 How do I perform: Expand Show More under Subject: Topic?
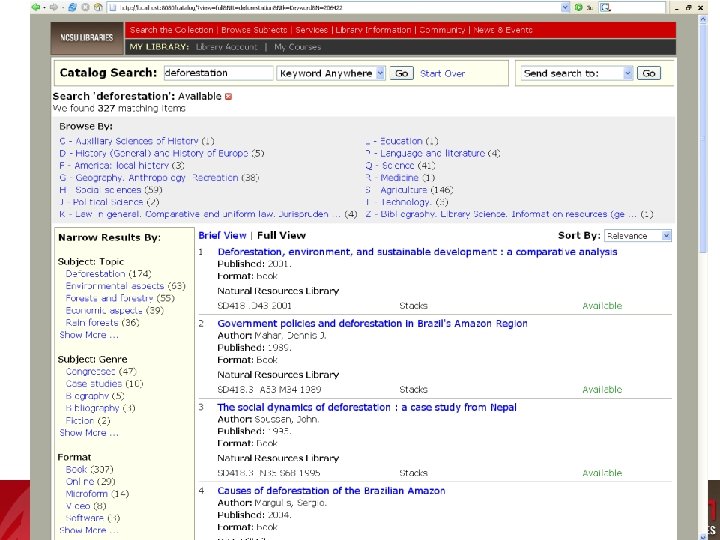pyautogui.click(x=89, y=335)
